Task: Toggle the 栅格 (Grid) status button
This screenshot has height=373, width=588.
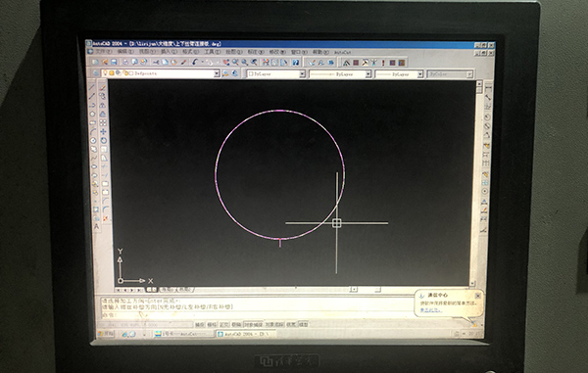Action: point(212,324)
